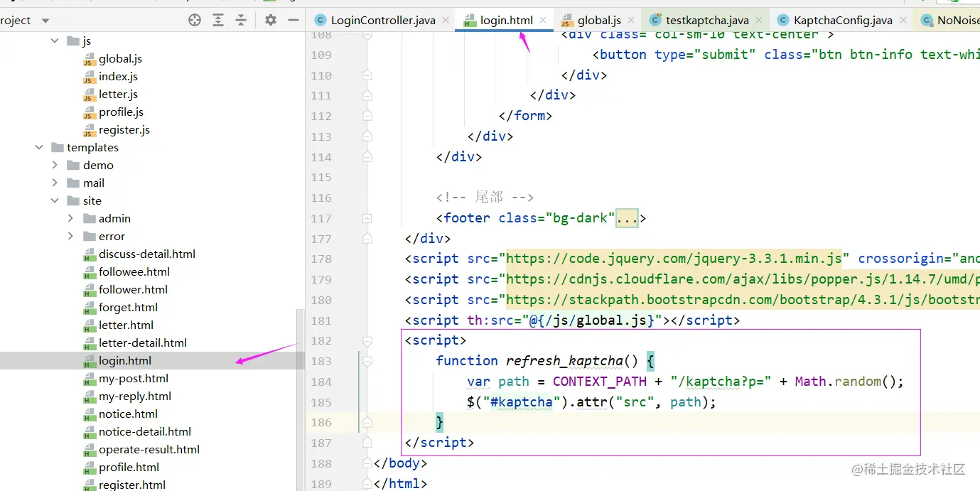Switch to LoginController.java tab

pos(383,20)
